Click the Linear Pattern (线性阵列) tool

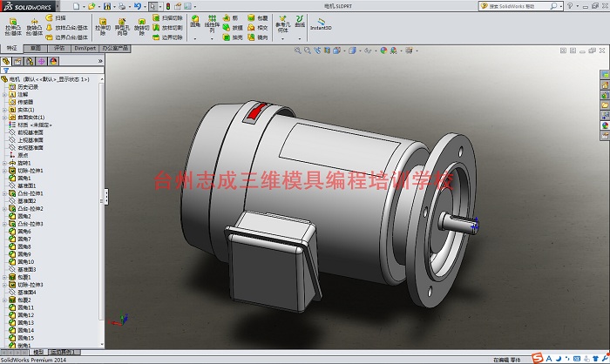click(x=212, y=24)
